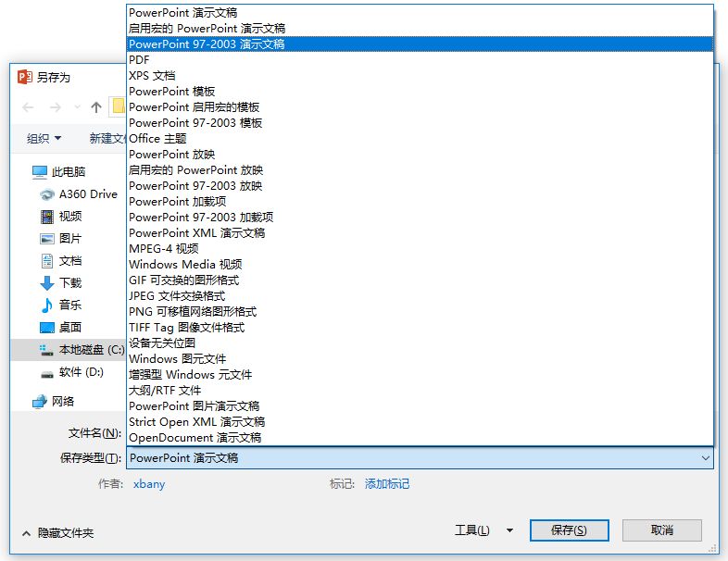Click the 工具(L) label

(x=471, y=530)
